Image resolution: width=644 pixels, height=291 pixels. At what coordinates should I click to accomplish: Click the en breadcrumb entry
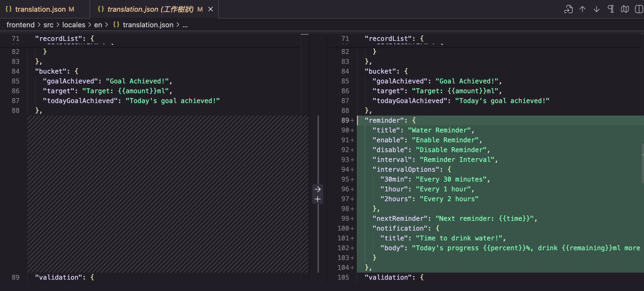(x=98, y=25)
